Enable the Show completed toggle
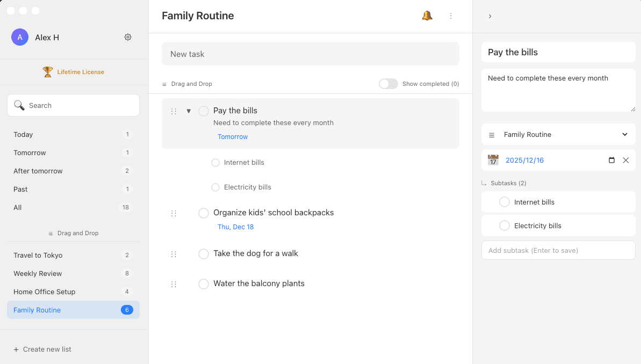 pyautogui.click(x=388, y=84)
